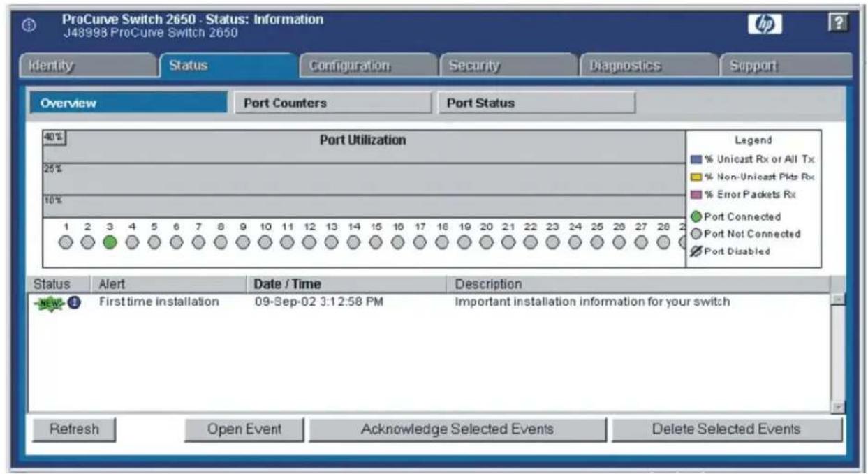Open the Identity tab
The height and width of the screenshot is (474, 868).
[x=87, y=66]
